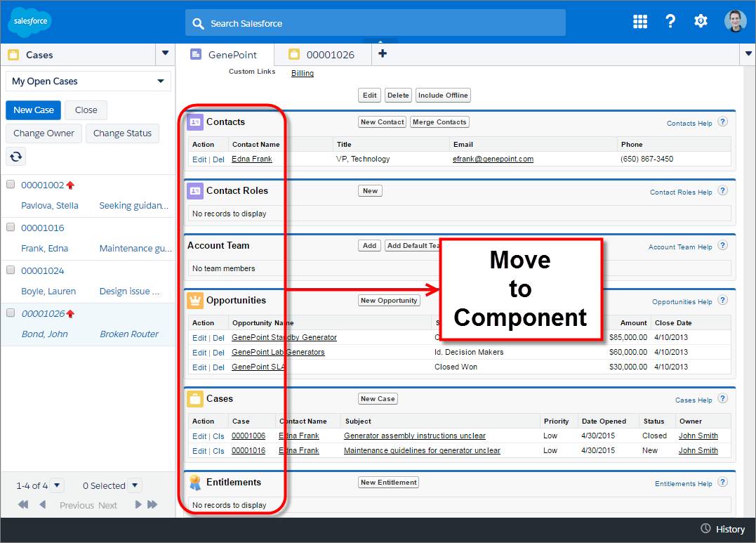This screenshot has width=756, height=543.
Task: Open the History clock icon
Action: click(x=706, y=528)
